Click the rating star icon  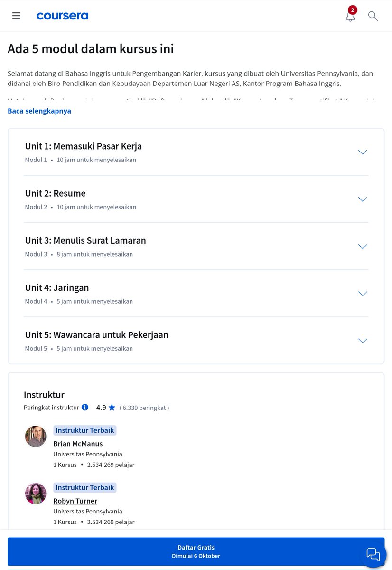tap(112, 407)
